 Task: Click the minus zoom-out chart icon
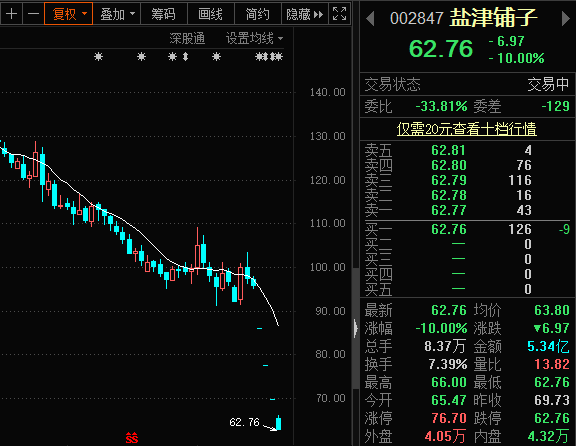pos(33,14)
